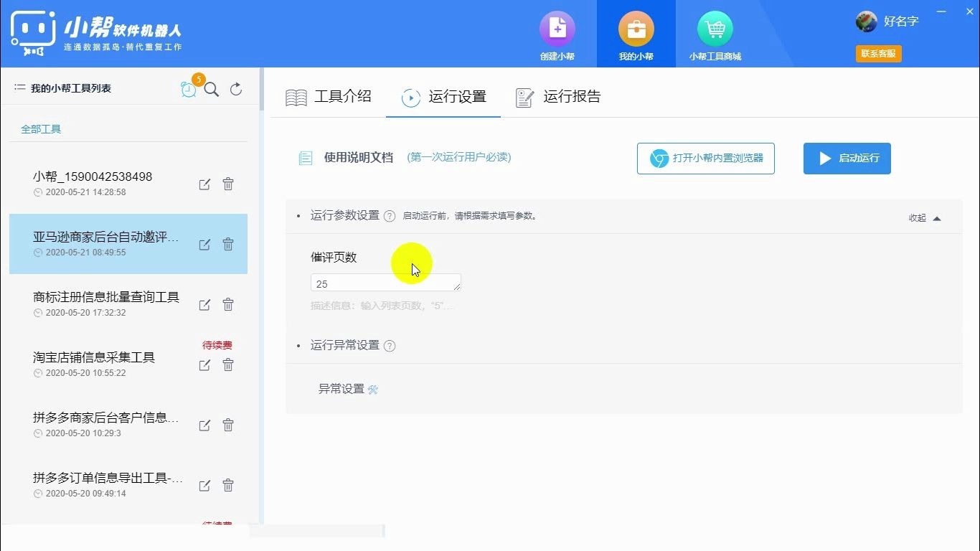
Task: Edit 小帮_1590042538498 via its pencil icon
Action: point(204,184)
